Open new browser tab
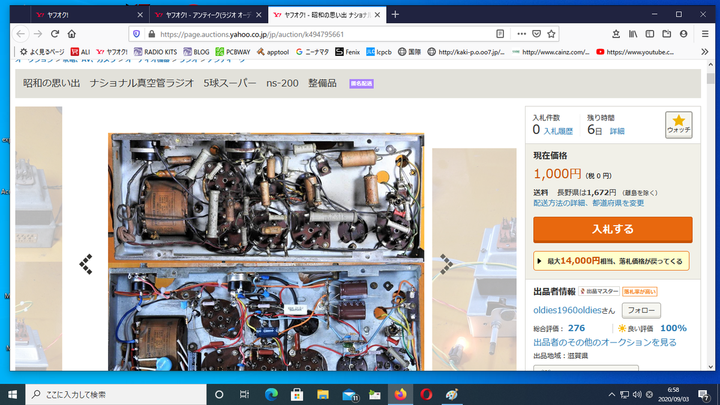This screenshot has width=720, height=405. 395,15
